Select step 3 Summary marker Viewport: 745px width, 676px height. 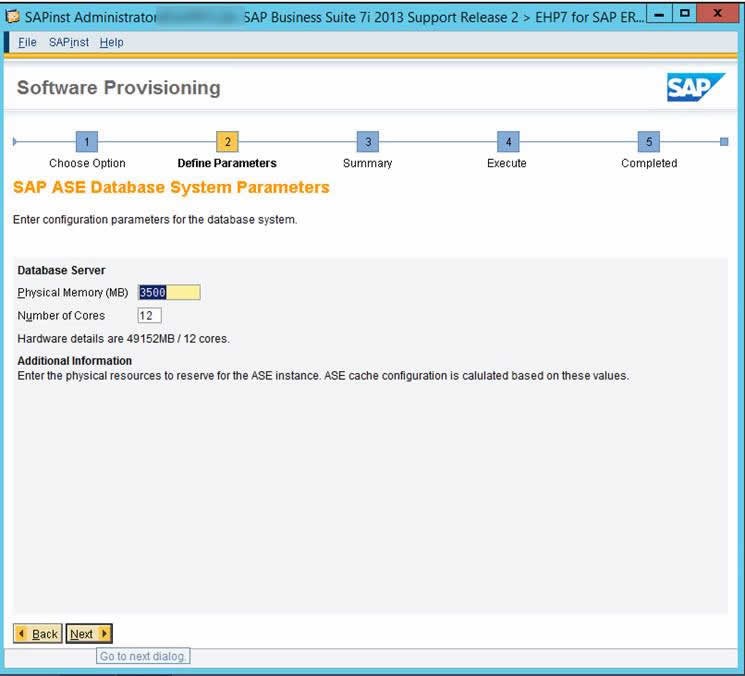(368, 142)
